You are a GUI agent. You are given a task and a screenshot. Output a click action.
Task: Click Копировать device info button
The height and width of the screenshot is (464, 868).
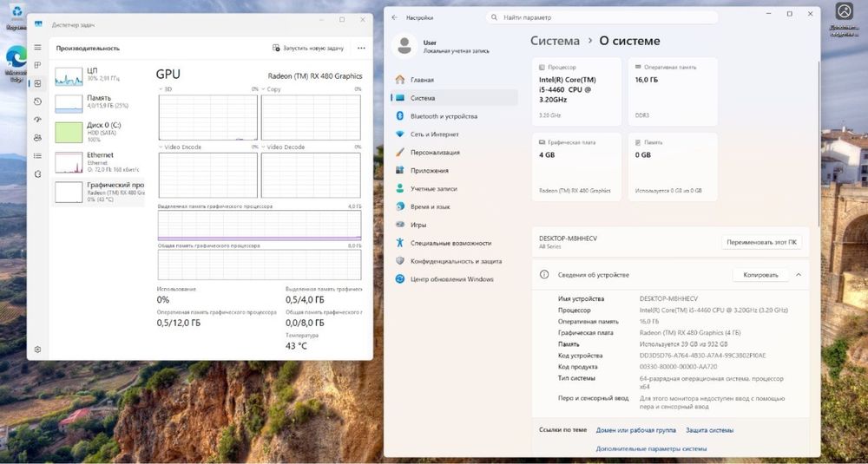click(760, 275)
